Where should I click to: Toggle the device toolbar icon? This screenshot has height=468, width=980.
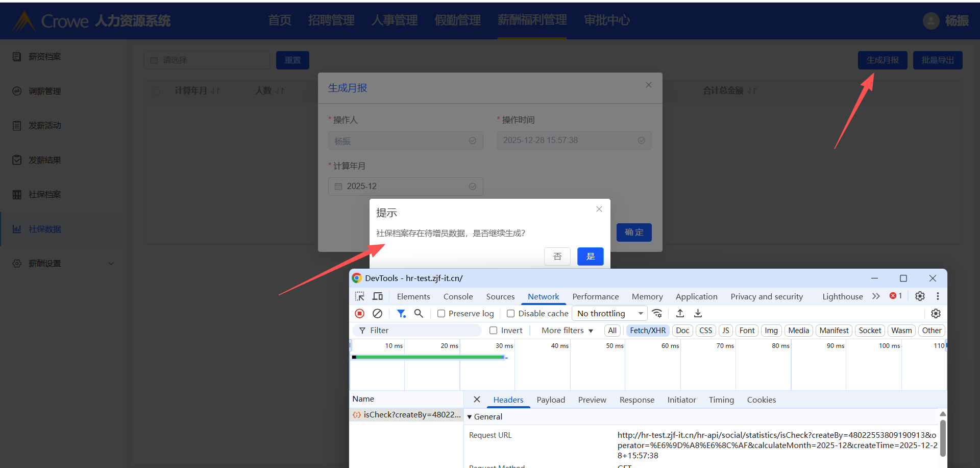click(378, 296)
